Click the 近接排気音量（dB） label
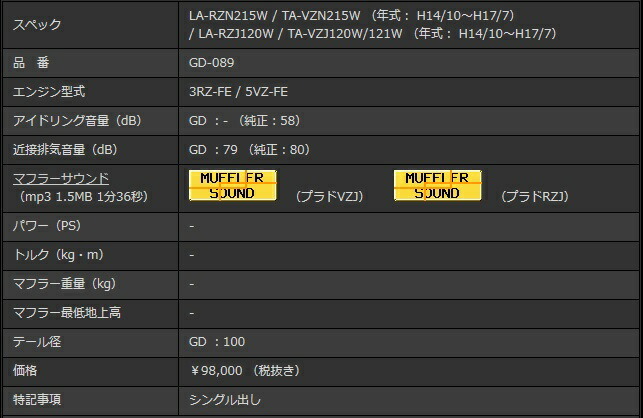643x418 pixels. (66, 150)
